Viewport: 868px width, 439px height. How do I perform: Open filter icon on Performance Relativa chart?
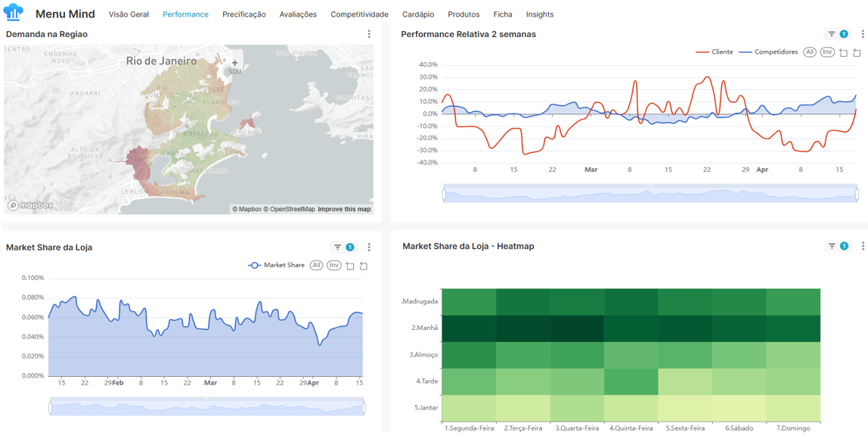pos(832,34)
